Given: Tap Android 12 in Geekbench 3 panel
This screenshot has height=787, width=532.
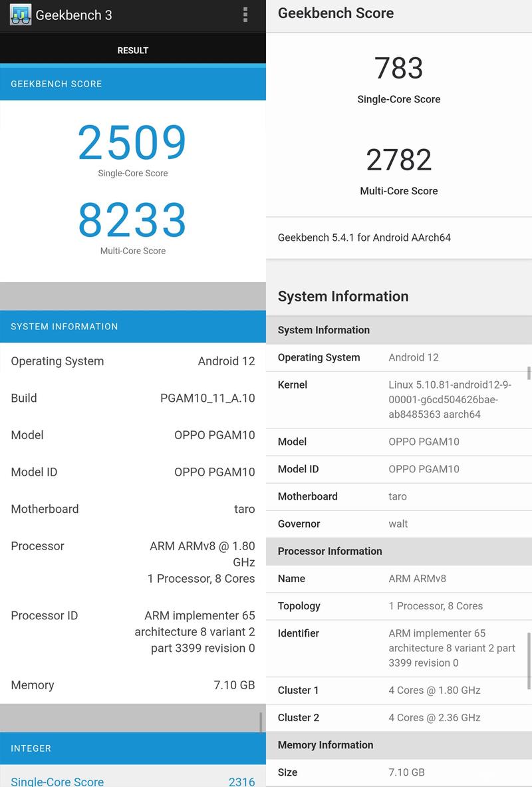Looking at the screenshot, I should point(226,361).
